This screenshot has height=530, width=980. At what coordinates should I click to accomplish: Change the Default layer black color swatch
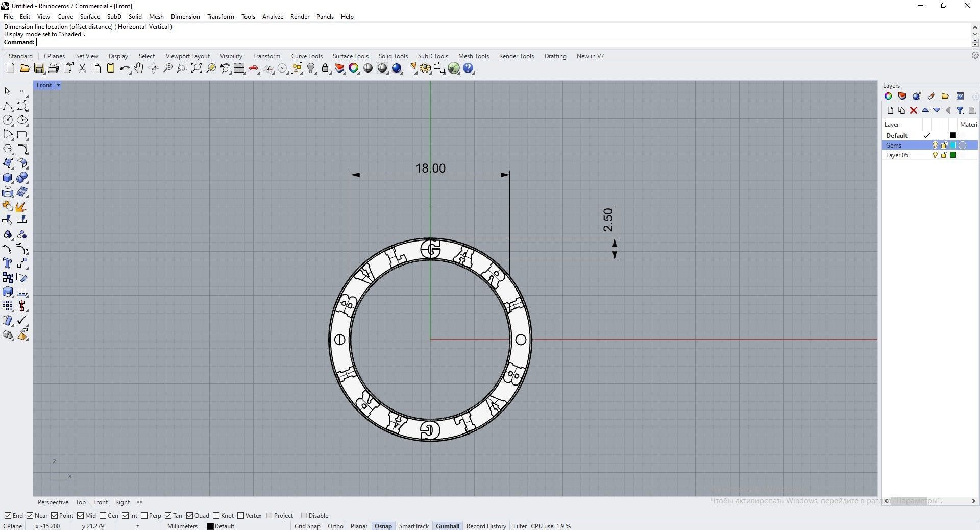point(952,136)
